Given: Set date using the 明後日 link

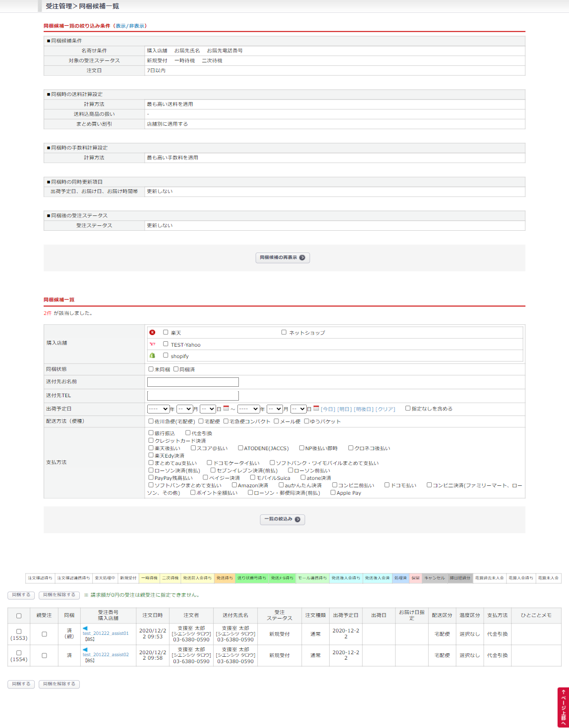Looking at the screenshot, I should coord(364,409).
